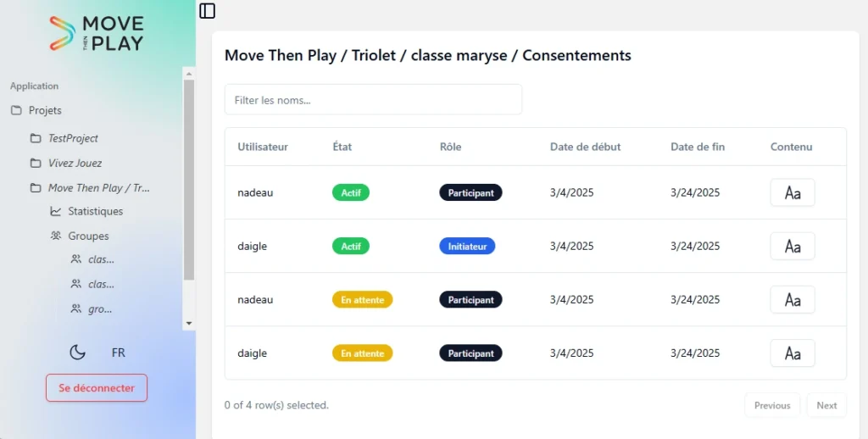Collapse Move Then Play / Tr... project
Image resolution: width=868 pixels, height=439 pixels.
(x=90, y=188)
